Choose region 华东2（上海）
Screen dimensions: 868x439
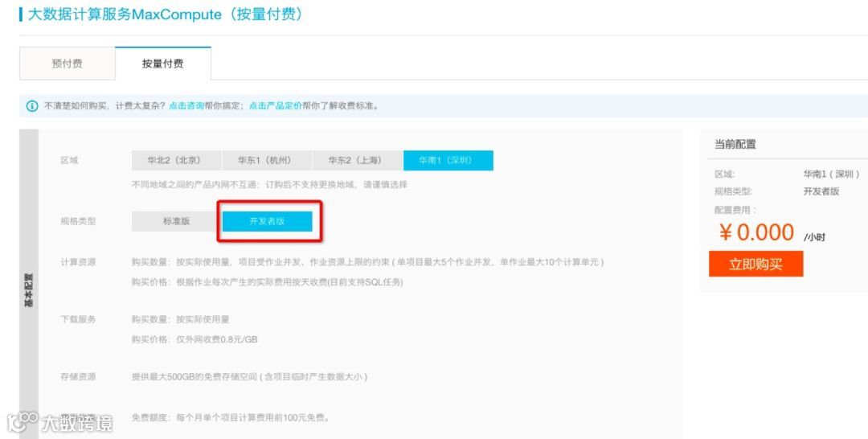coord(358,161)
